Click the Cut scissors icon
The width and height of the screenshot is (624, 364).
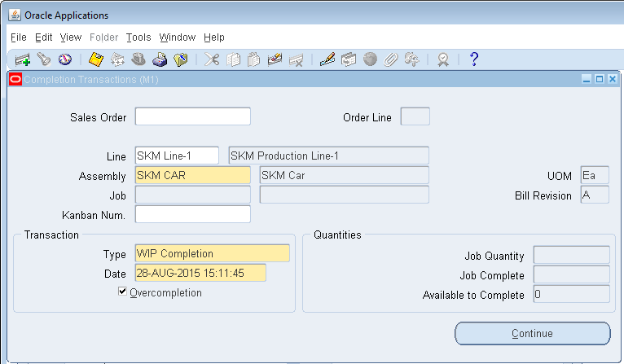[x=212, y=59]
